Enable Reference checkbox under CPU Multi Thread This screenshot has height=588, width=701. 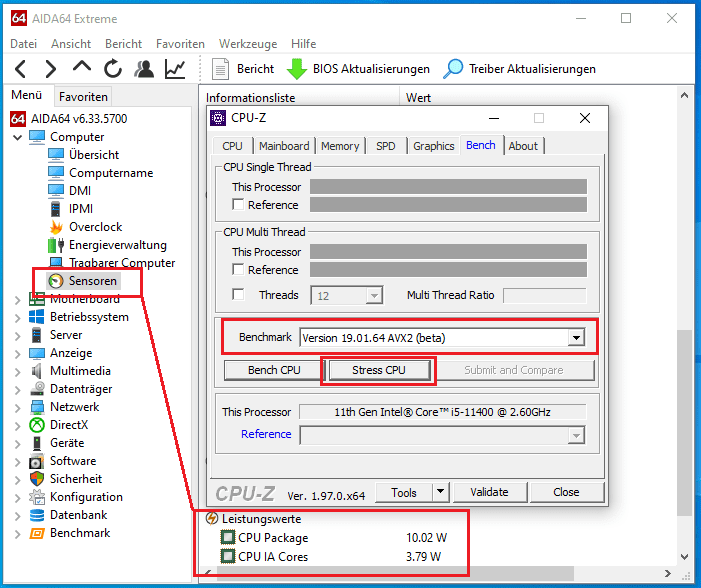238,270
